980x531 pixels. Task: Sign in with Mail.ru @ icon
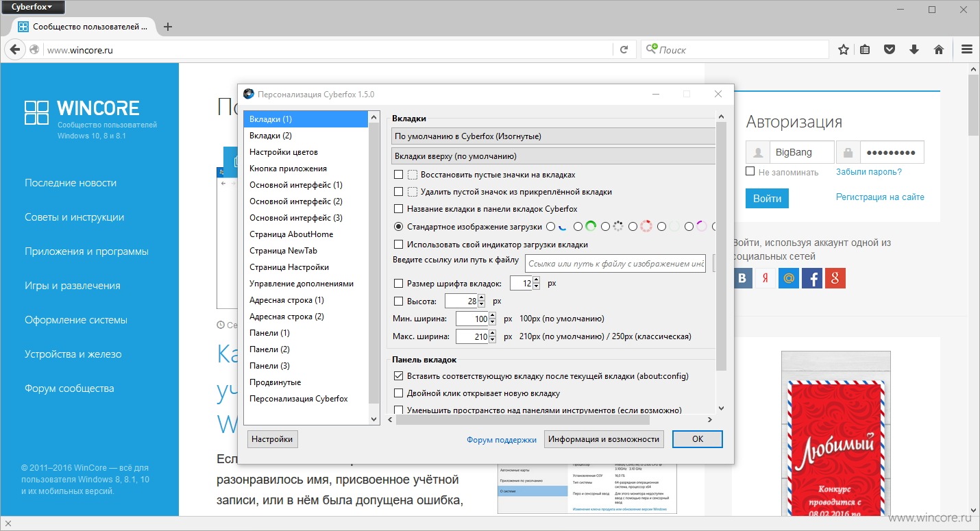(789, 278)
